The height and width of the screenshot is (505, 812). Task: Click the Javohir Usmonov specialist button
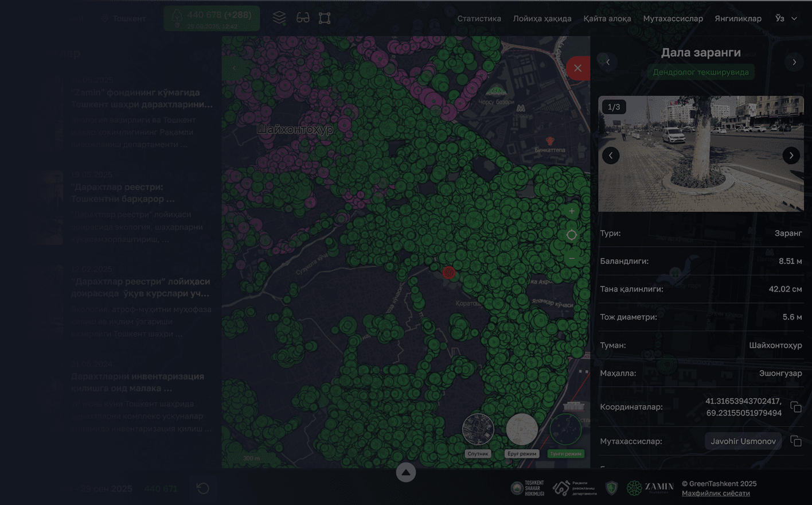(x=743, y=441)
